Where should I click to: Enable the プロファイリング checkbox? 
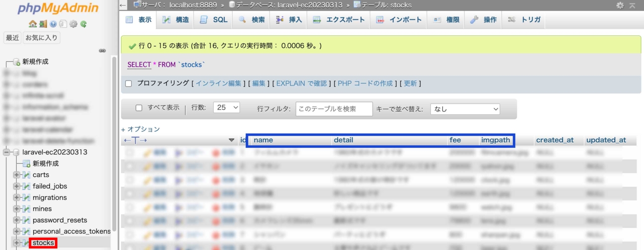coord(129,83)
